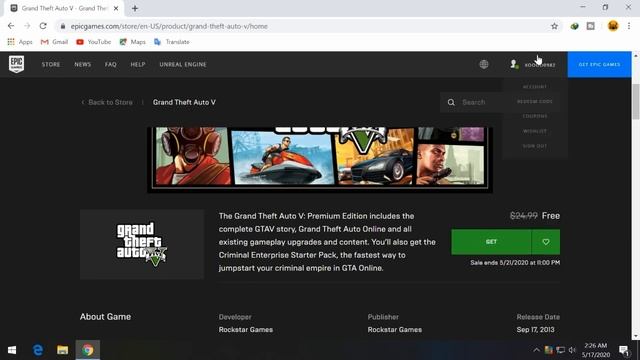Select Redeem Code in user dropdown
The width and height of the screenshot is (640, 360).
click(x=535, y=101)
